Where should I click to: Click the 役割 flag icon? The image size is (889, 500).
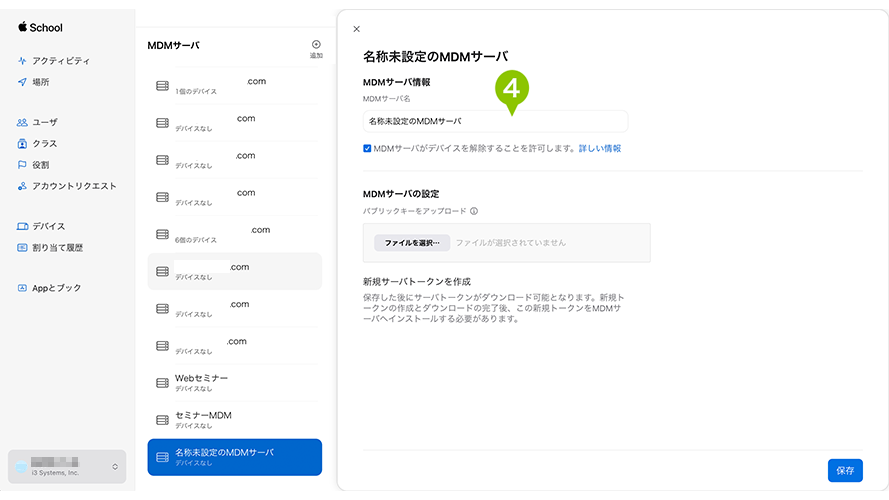click(x=22, y=165)
